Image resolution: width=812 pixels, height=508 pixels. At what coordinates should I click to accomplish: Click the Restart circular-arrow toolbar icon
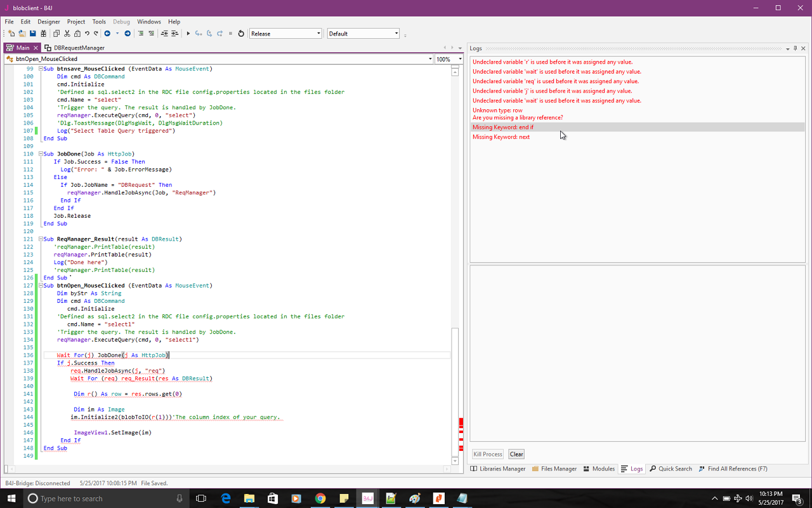(x=241, y=34)
